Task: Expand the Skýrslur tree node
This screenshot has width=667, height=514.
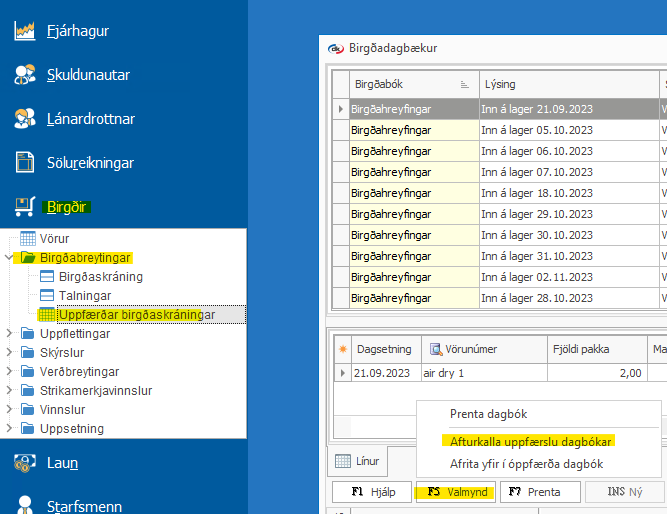Action: pos(9,352)
